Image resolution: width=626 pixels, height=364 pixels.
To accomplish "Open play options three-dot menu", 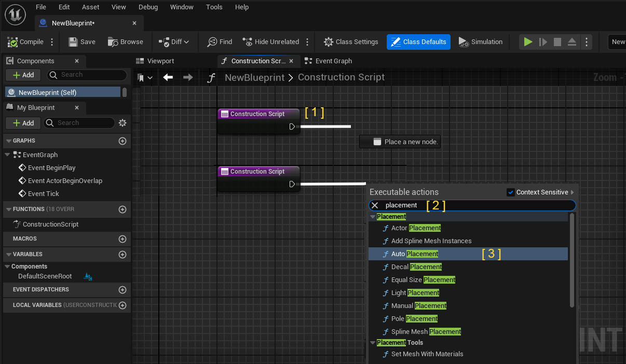I will [x=587, y=42].
